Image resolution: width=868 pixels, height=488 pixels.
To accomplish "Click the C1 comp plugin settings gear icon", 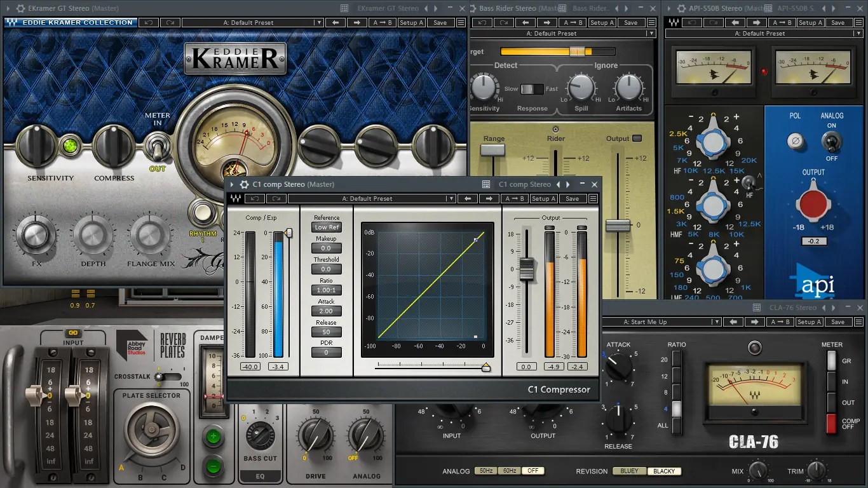I will pos(245,184).
